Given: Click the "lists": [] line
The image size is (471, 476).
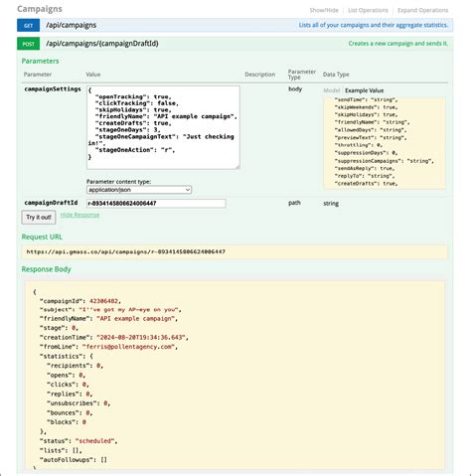Looking at the screenshot, I should (x=61, y=451).
